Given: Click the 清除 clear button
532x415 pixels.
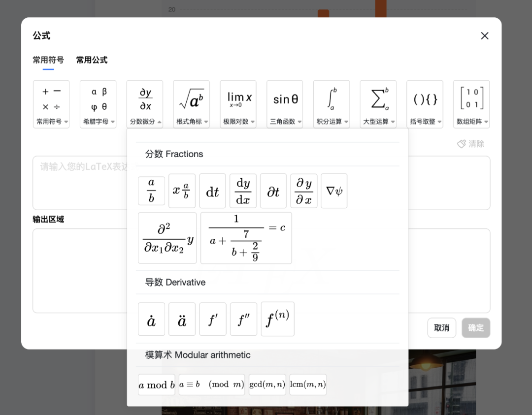Looking at the screenshot, I should 470,144.
